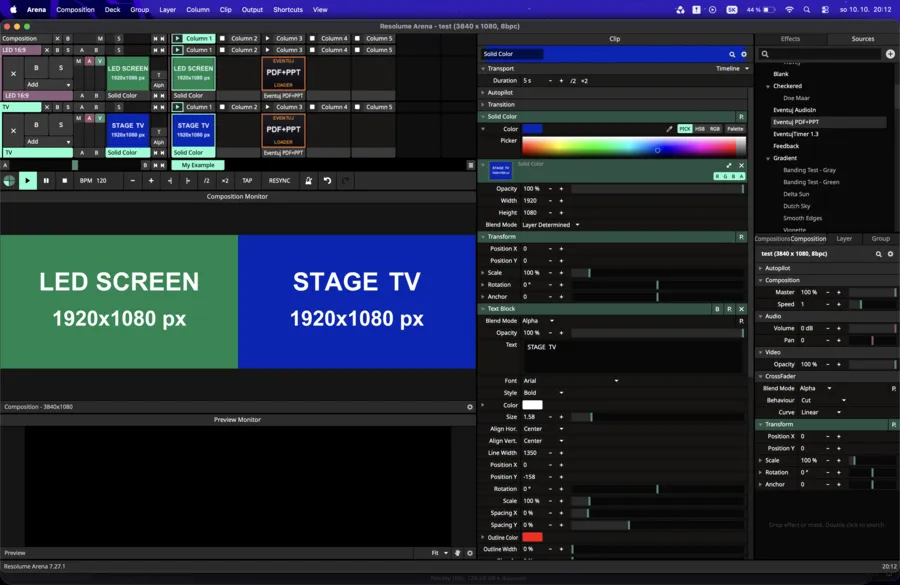Expand the Autopilot section in the Clip panel
Viewport: 900px width, 585px height.
[x=499, y=92]
